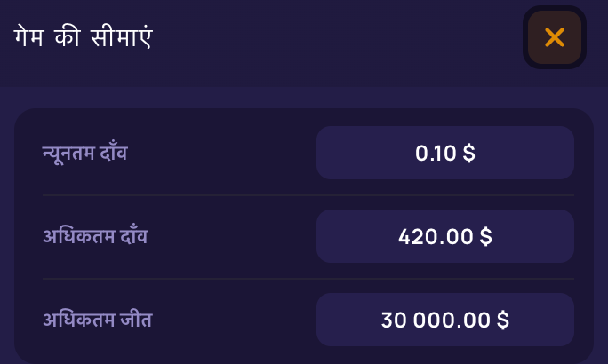The height and width of the screenshot is (364, 608).
Task: Click the 30 000.00 $ maximum win box
Action: [445, 320]
